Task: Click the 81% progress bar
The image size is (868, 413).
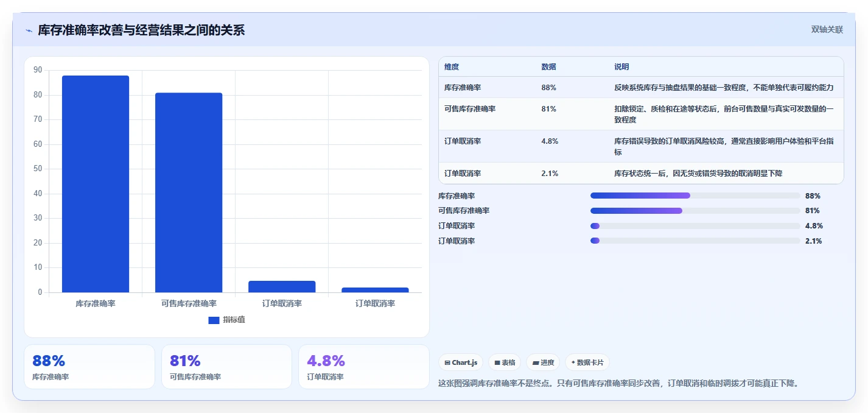Action: pyautogui.click(x=695, y=211)
